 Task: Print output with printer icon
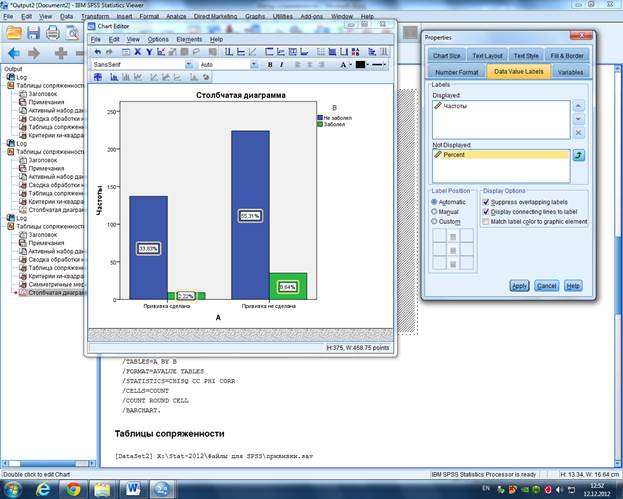pyautogui.click(x=52, y=33)
